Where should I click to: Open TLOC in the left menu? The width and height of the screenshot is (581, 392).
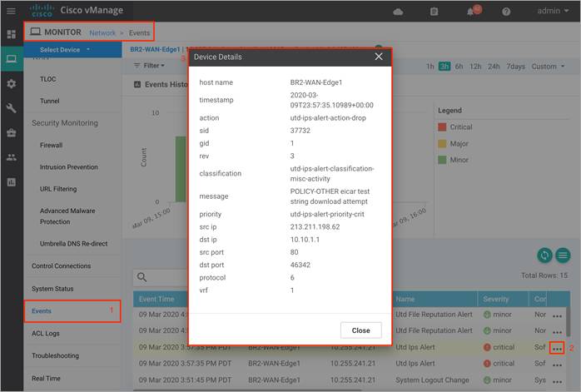pos(48,79)
